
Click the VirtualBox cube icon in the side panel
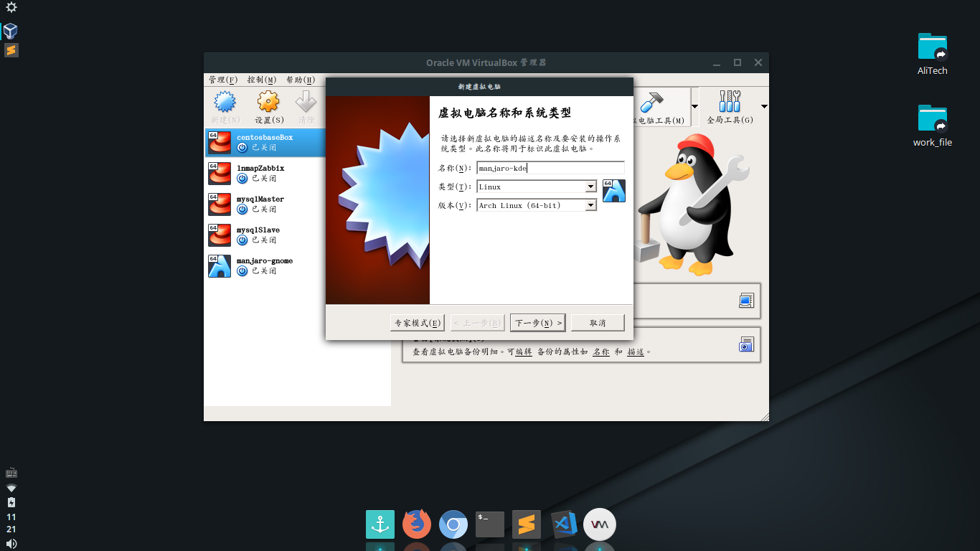(x=11, y=31)
